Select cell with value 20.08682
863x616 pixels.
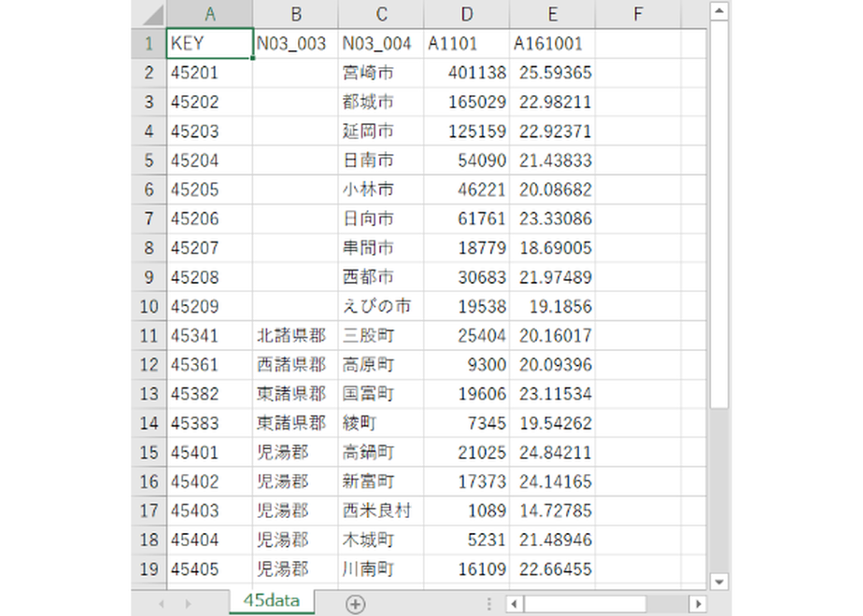point(552,189)
